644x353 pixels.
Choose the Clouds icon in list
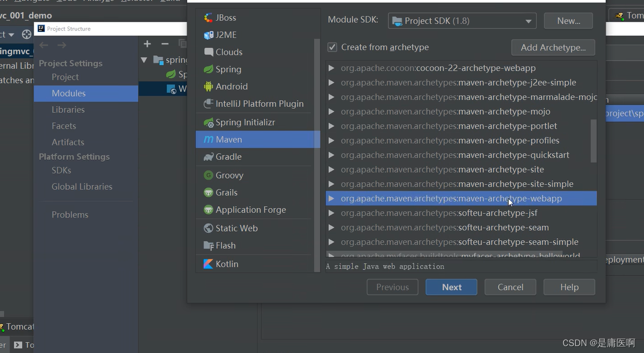(x=208, y=52)
